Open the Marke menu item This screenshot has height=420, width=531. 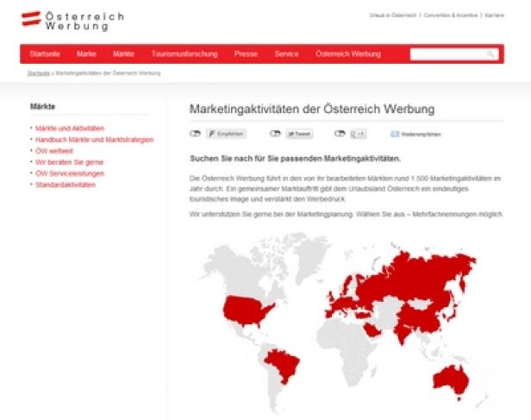[x=86, y=53]
